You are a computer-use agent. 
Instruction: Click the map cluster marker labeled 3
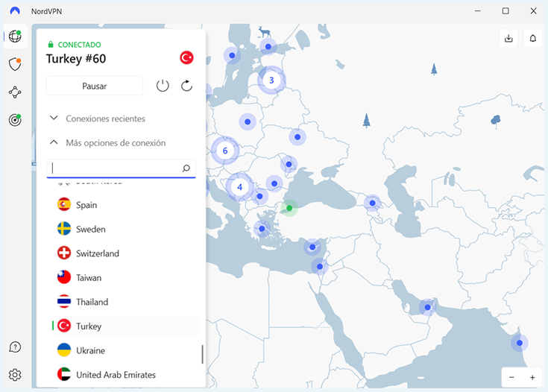pyautogui.click(x=271, y=80)
